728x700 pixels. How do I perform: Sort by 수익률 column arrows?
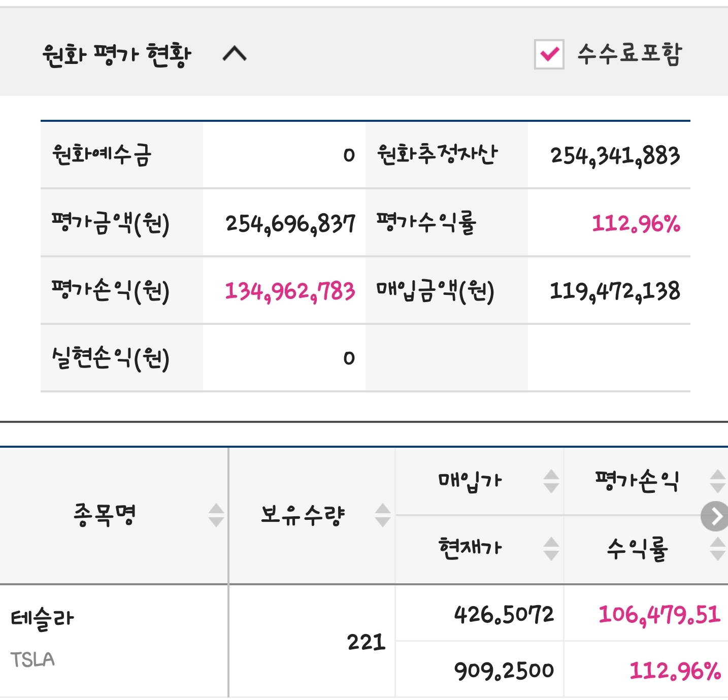(x=717, y=549)
